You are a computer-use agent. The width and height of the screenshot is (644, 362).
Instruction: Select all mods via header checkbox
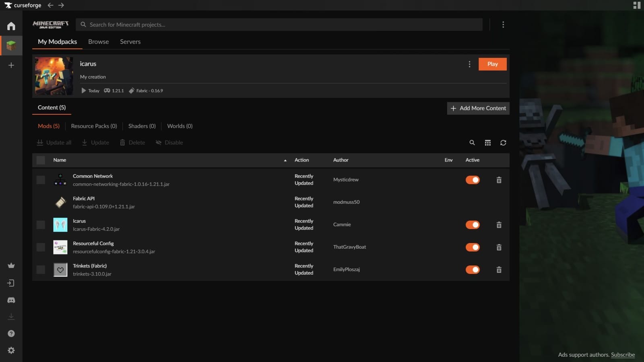[x=40, y=160]
